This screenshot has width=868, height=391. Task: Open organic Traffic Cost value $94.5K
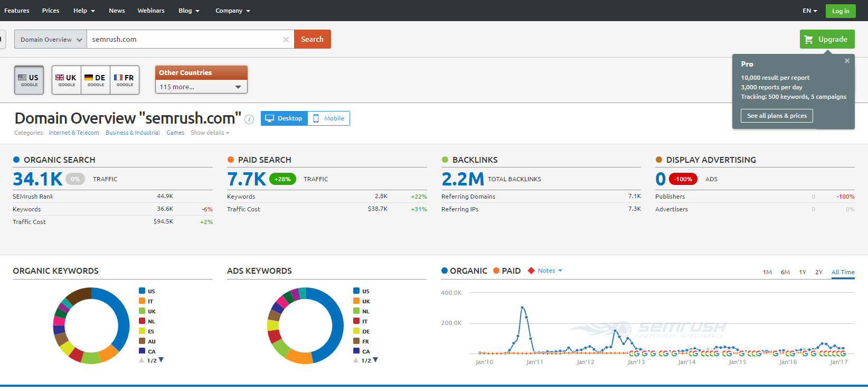click(163, 221)
